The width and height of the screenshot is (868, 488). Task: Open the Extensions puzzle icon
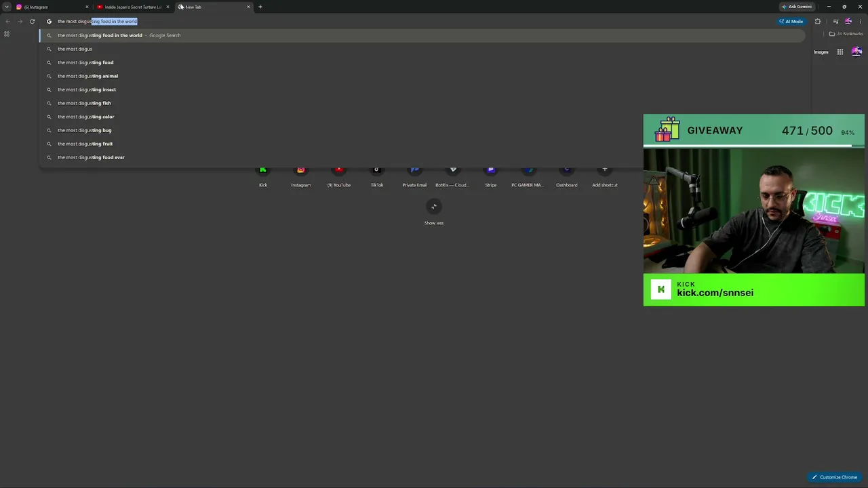pyautogui.click(x=817, y=22)
